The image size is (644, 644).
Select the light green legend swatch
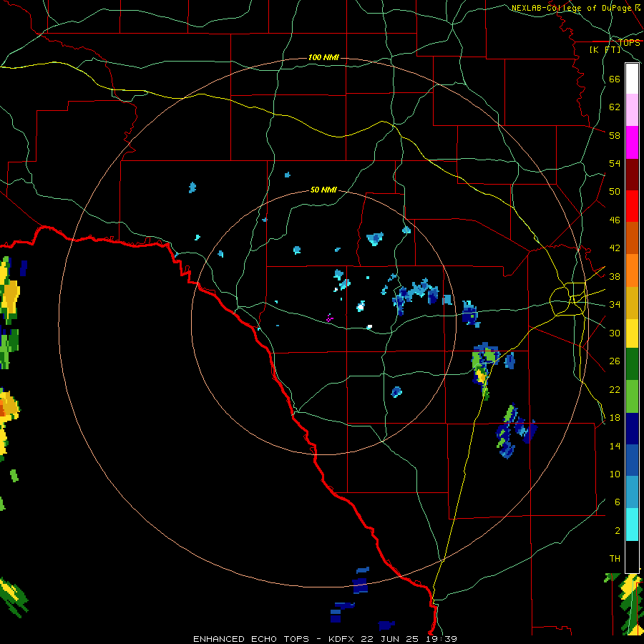[632, 396]
